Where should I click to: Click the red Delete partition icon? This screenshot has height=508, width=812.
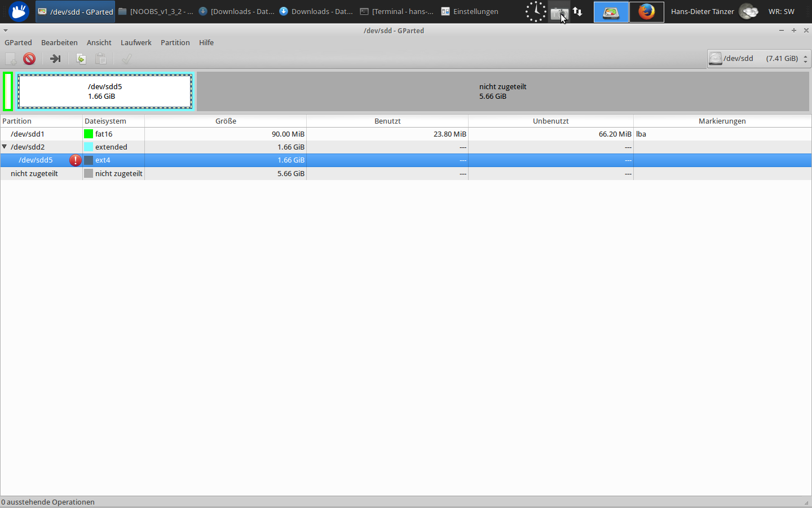[x=29, y=59]
